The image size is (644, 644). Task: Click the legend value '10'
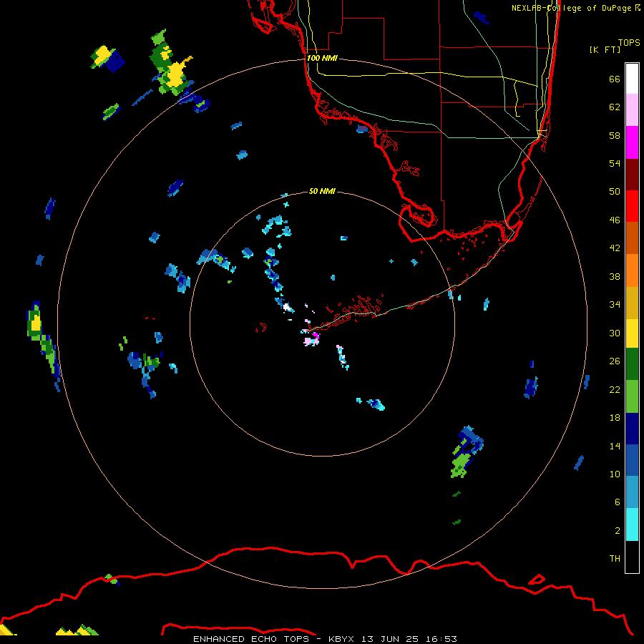tap(615, 474)
